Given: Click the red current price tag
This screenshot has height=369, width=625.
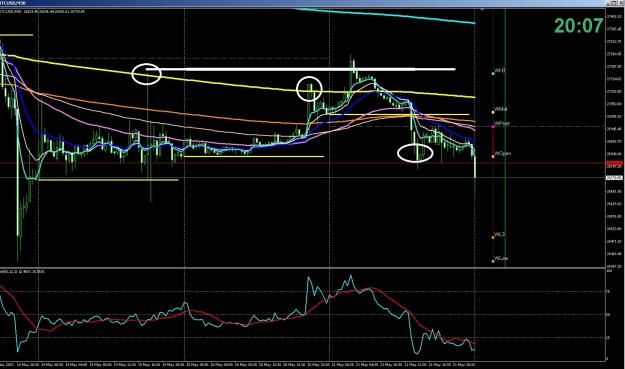Looking at the screenshot, I should pyautogui.click(x=614, y=163).
